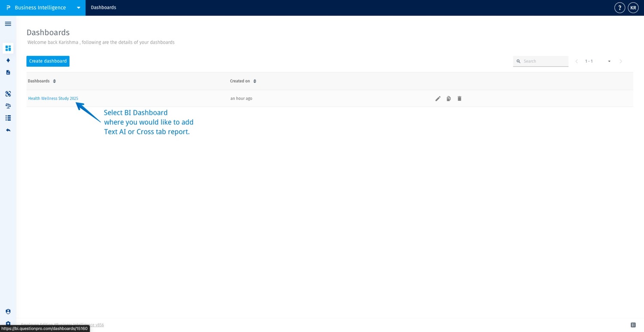Open the Health Wellness Study 2025 dashboard link

pos(53,98)
